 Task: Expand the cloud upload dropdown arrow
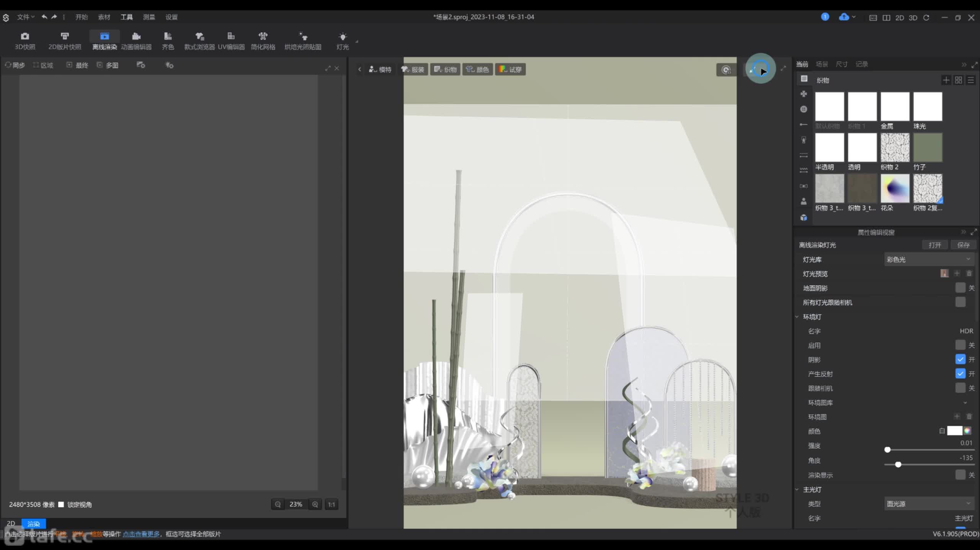click(x=854, y=17)
